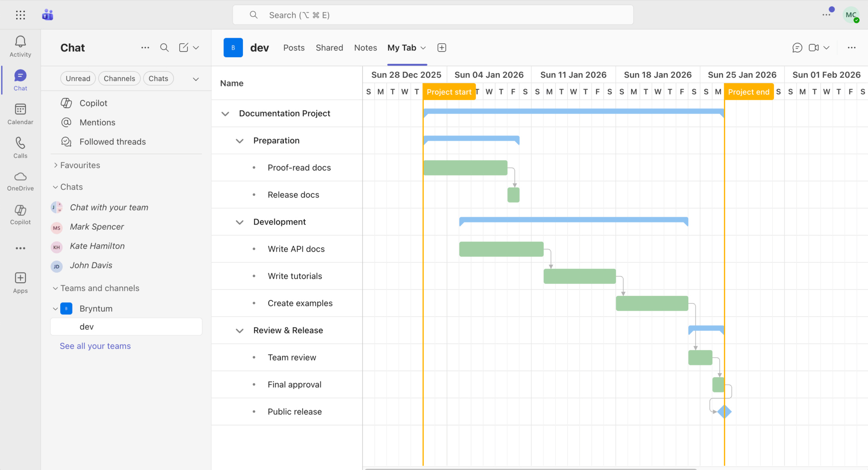Open the Activity bell icon
This screenshot has width=868, height=470.
point(20,46)
